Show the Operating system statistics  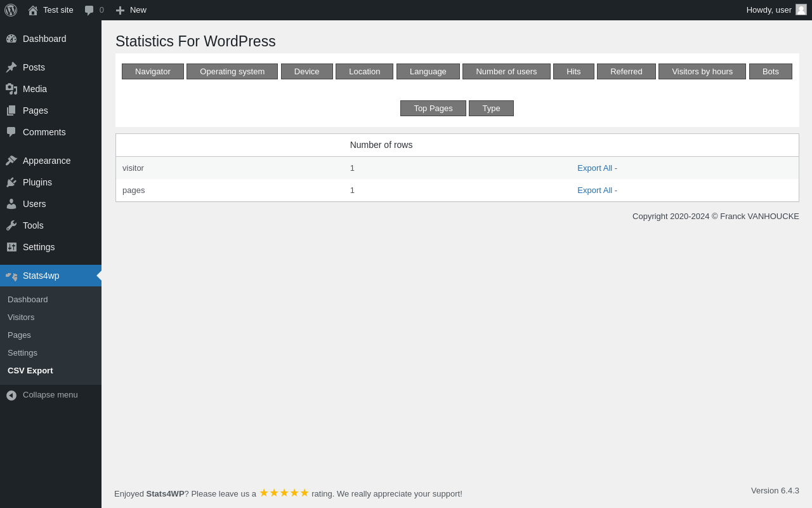pos(232,71)
